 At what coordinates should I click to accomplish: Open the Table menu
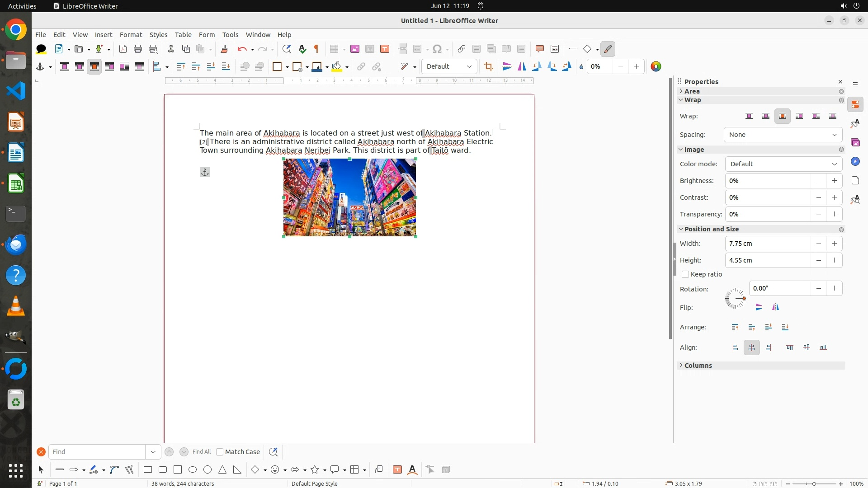pyautogui.click(x=183, y=35)
